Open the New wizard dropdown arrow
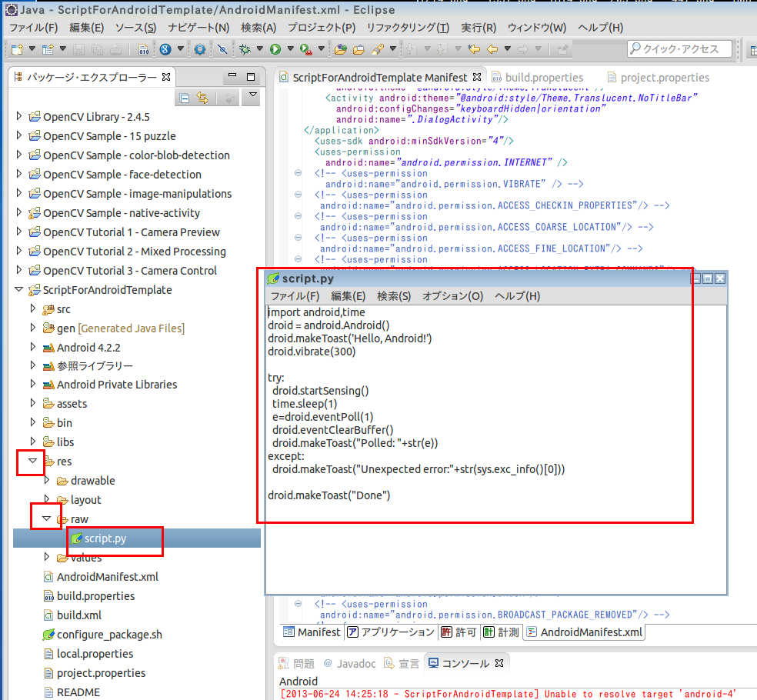Image resolution: width=757 pixels, height=700 pixels. click(x=32, y=48)
